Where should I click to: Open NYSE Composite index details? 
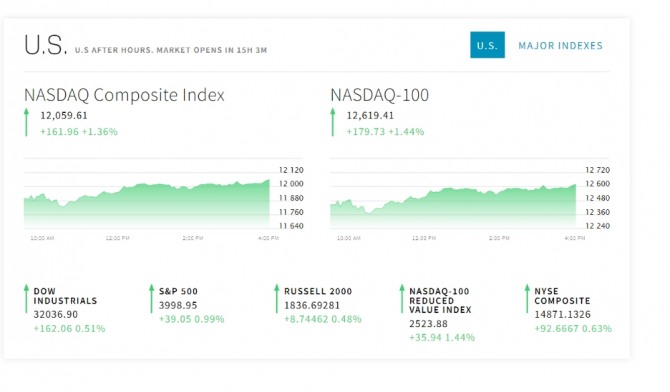point(562,296)
